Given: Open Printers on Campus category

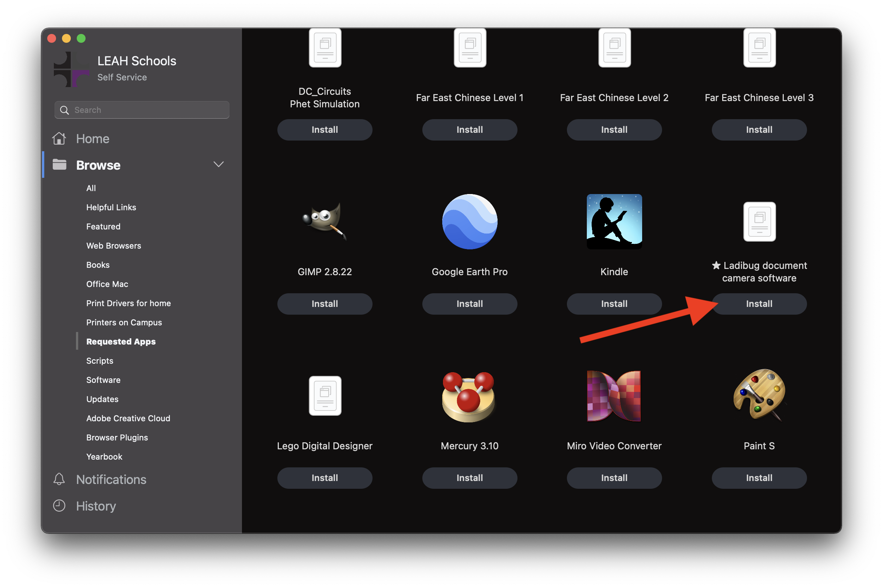Looking at the screenshot, I should pyautogui.click(x=124, y=322).
